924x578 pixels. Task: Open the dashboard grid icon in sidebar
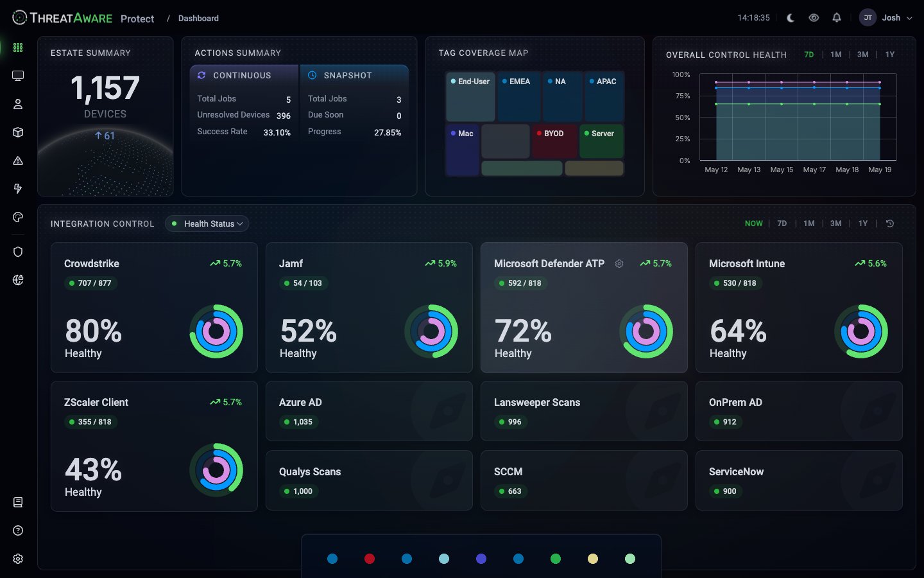18,48
